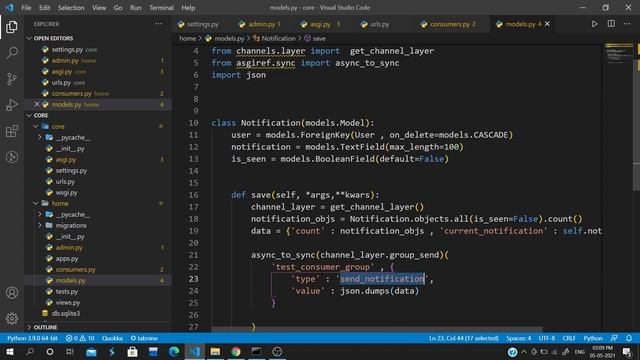The height and width of the screenshot is (360, 640).
Task: Expand the Outline section
Action: pos(29,327)
